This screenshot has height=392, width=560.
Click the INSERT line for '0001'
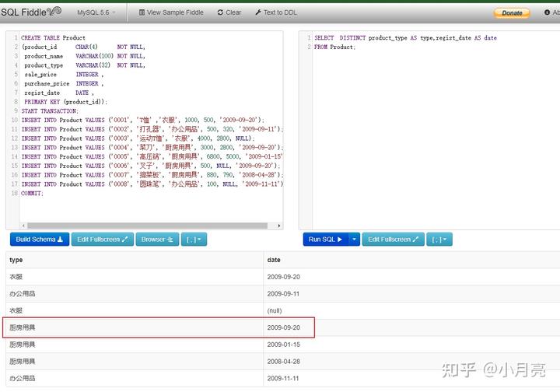[x=142, y=120]
